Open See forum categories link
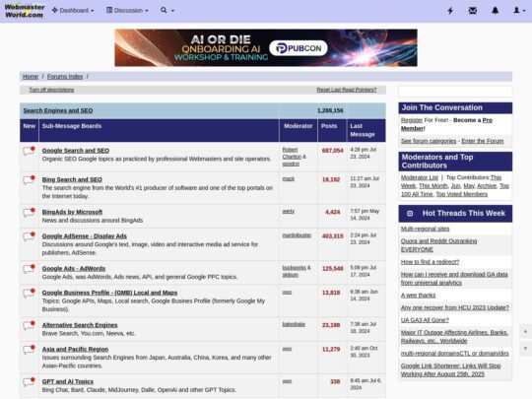The height and width of the screenshot is (399, 532). (x=429, y=141)
